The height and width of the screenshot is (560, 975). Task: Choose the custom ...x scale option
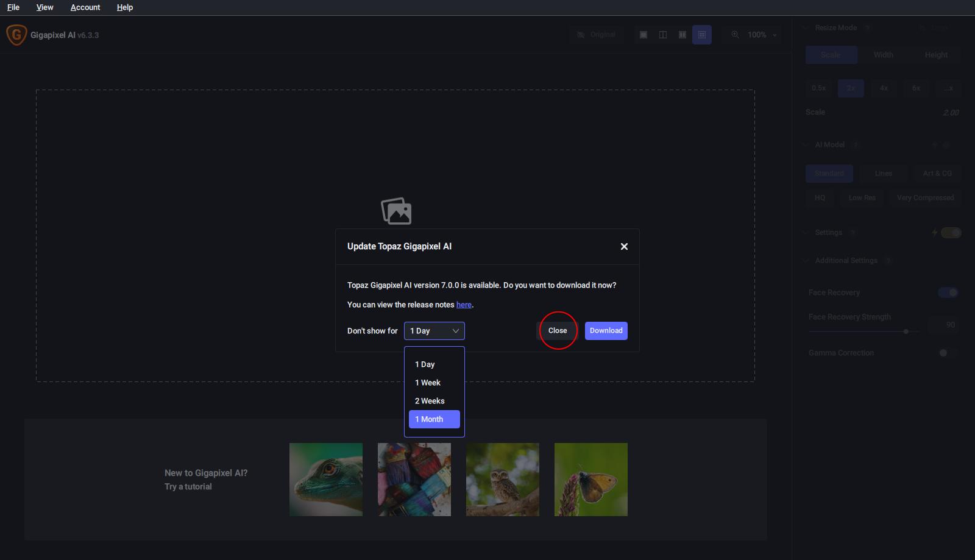(x=948, y=88)
